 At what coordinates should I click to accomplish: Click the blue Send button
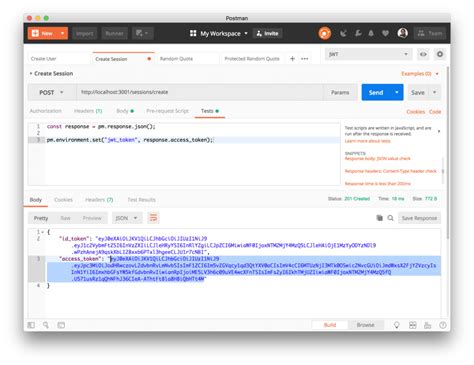coord(376,92)
